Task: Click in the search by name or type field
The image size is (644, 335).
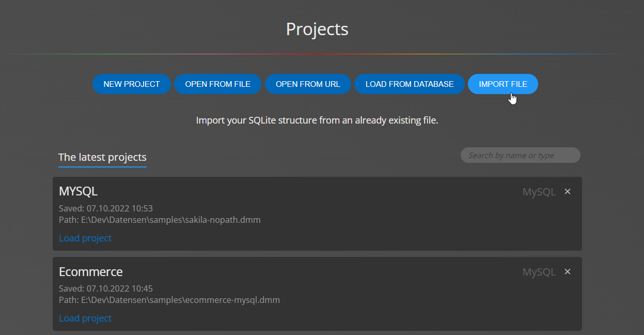Action: click(x=520, y=155)
